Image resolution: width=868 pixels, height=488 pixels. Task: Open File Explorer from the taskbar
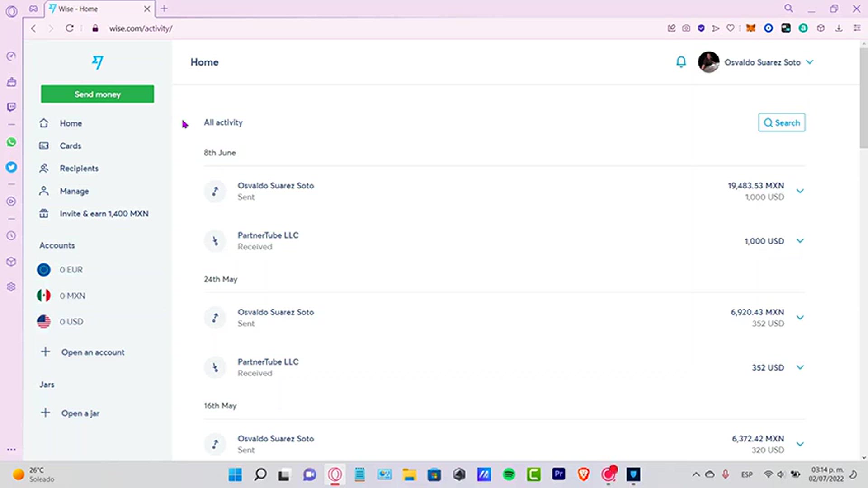tap(409, 474)
